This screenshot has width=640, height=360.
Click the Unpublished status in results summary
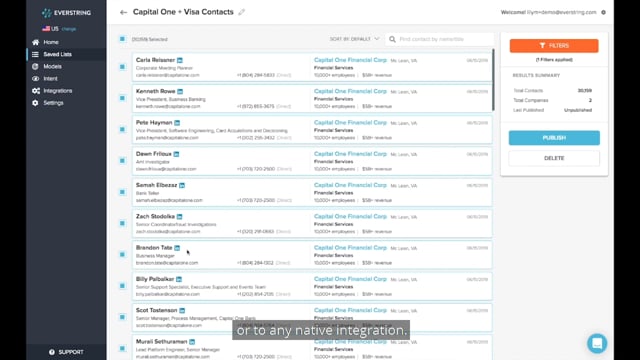pos(578,110)
